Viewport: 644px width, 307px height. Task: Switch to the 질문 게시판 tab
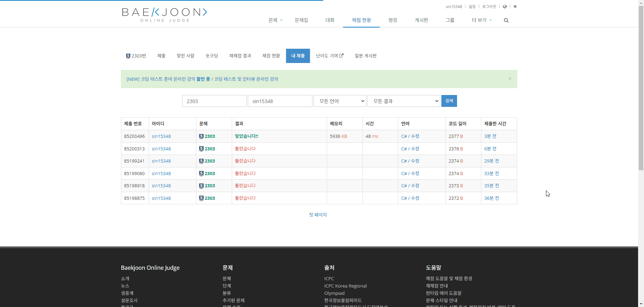(366, 56)
